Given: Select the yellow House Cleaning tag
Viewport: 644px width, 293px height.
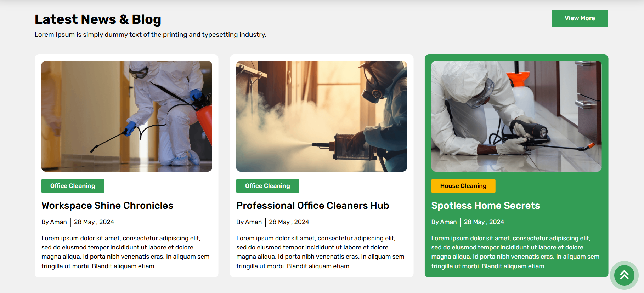Looking at the screenshot, I should tap(463, 186).
